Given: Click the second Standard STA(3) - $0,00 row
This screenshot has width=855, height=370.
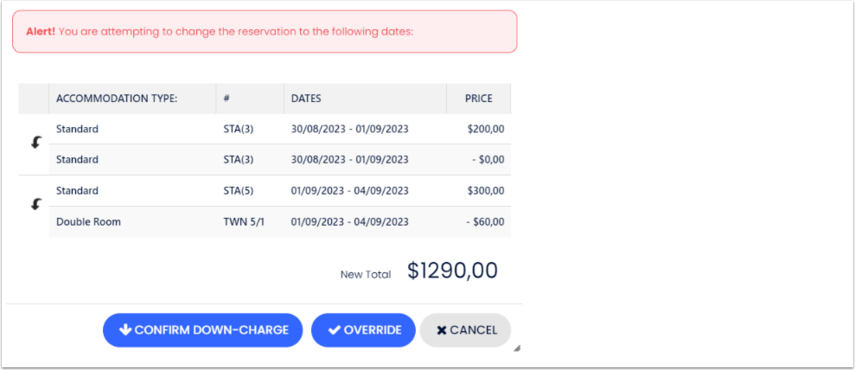Looking at the screenshot, I should 280,160.
